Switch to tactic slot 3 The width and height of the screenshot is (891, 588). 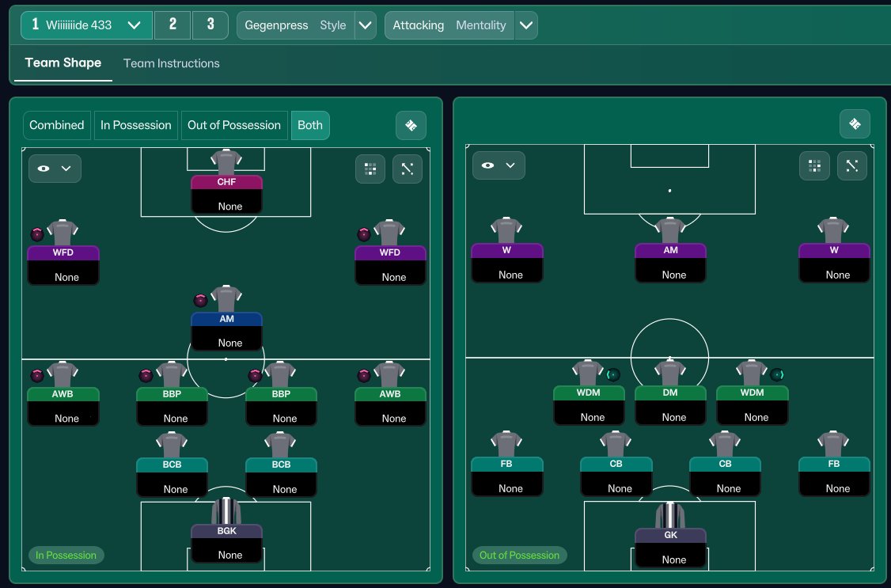pos(210,25)
